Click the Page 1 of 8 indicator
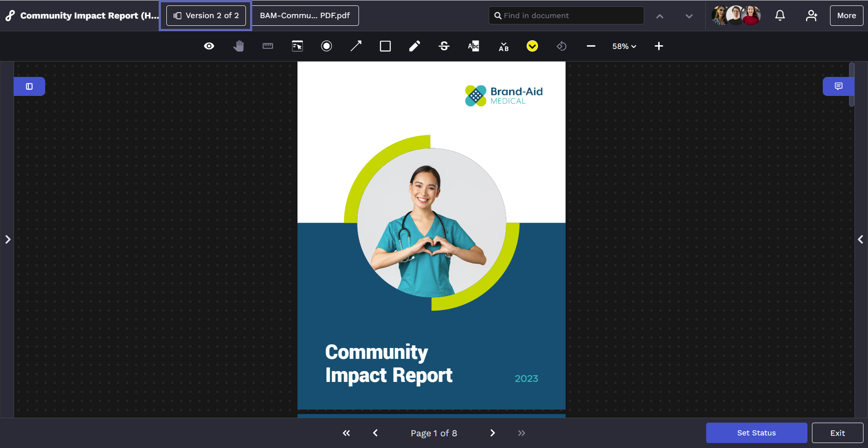 point(434,433)
